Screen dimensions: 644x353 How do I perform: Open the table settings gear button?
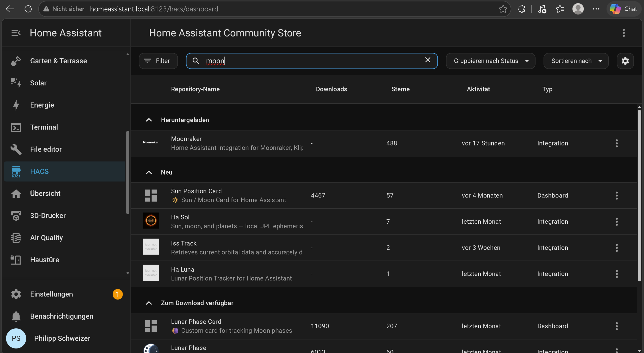coord(625,61)
